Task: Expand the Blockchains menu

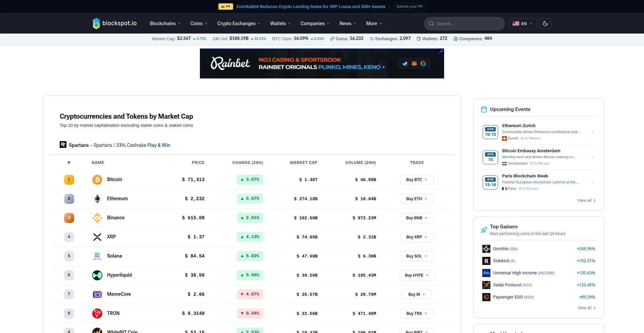Action: [165, 23]
